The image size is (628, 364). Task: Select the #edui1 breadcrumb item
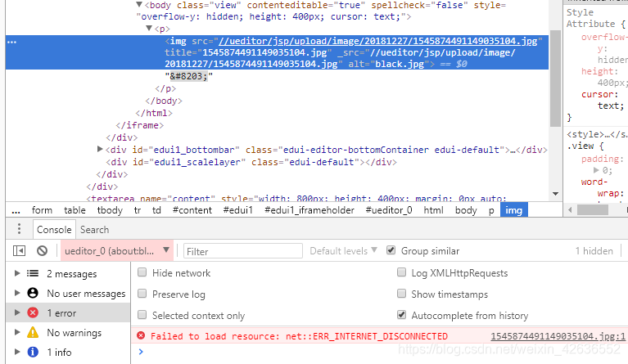pos(238,210)
